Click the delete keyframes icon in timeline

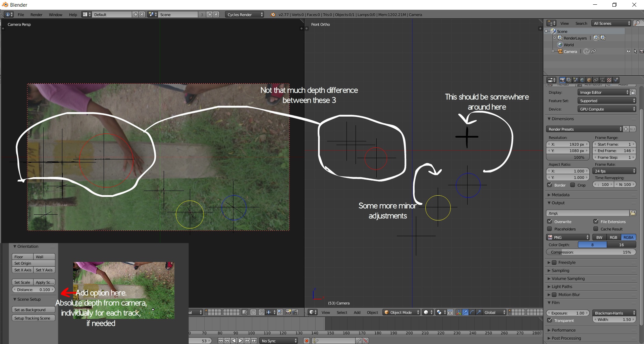(365, 341)
